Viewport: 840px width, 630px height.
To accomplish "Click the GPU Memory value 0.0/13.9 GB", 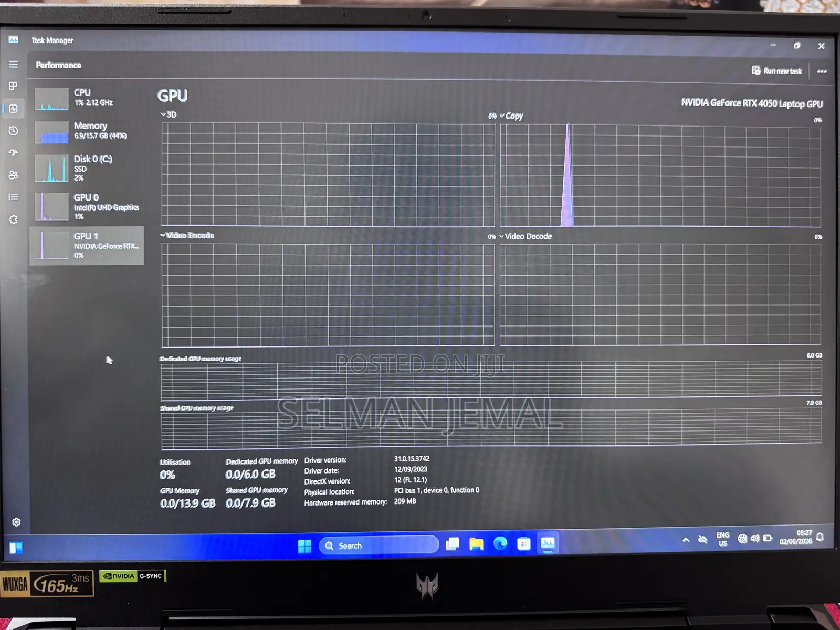I will tap(187, 503).
